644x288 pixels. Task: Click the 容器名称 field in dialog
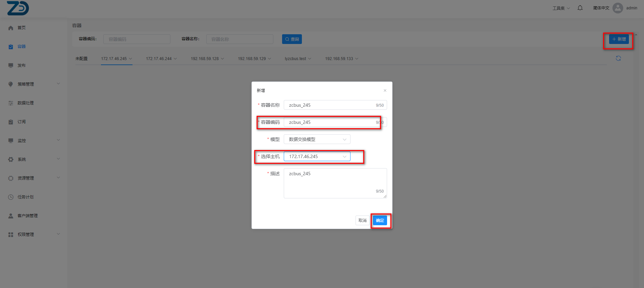pos(330,105)
